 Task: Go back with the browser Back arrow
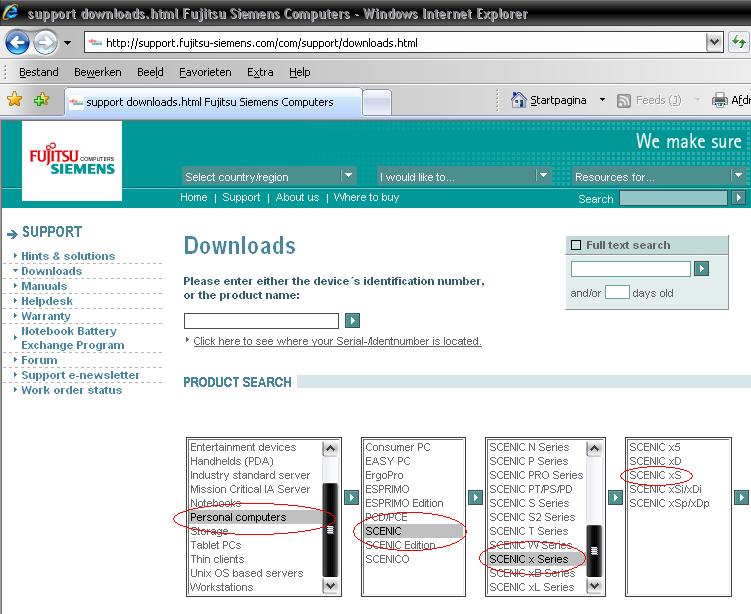[x=17, y=43]
